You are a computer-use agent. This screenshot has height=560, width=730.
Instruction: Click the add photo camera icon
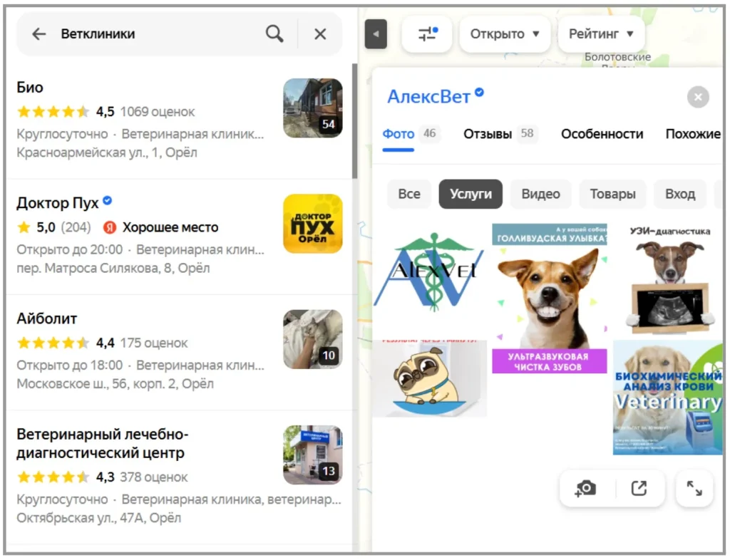click(x=586, y=488)
